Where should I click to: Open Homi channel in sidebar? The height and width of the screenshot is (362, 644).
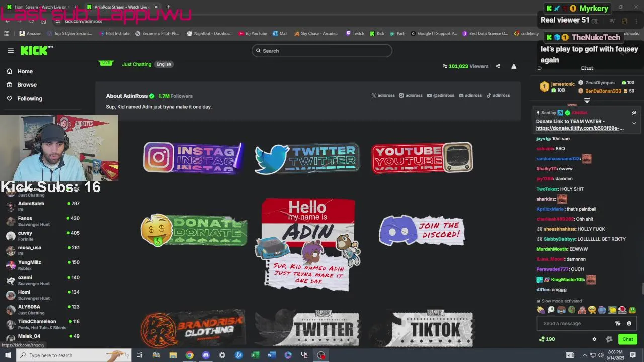[x=43, y=295]
